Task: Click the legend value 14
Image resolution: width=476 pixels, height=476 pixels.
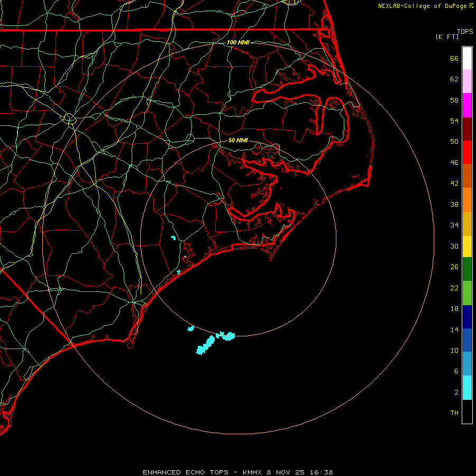Action: pyautogui.click(x=454, y=329)
